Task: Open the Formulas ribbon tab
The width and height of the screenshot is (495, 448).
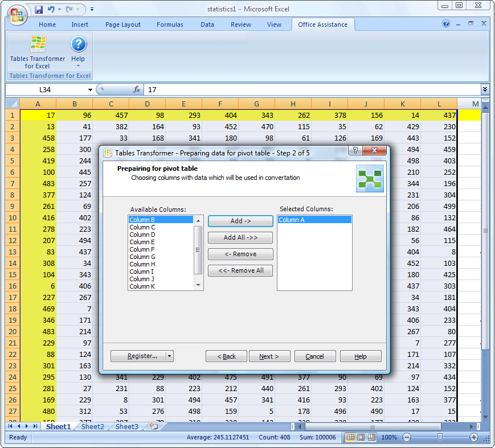Action: click(170, 24)
